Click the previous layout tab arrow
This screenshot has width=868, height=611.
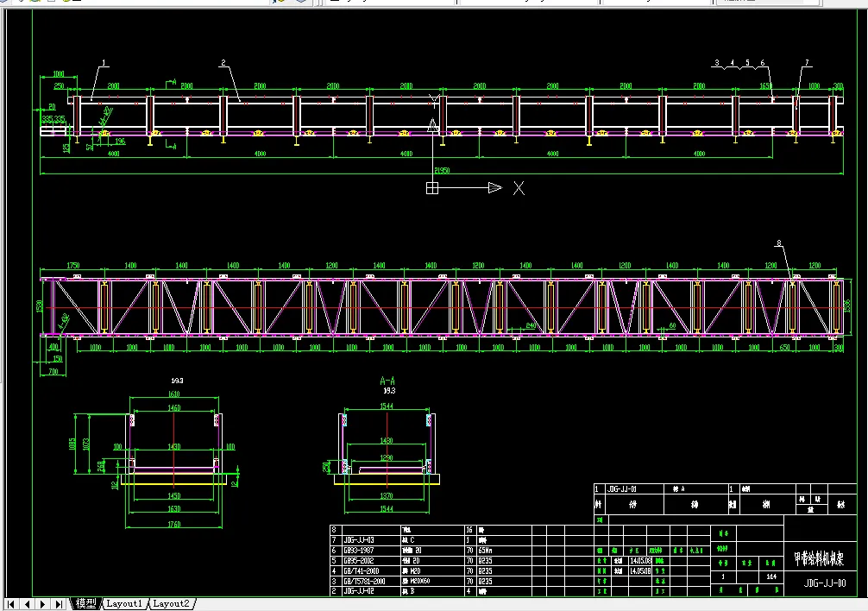(27, 604)
